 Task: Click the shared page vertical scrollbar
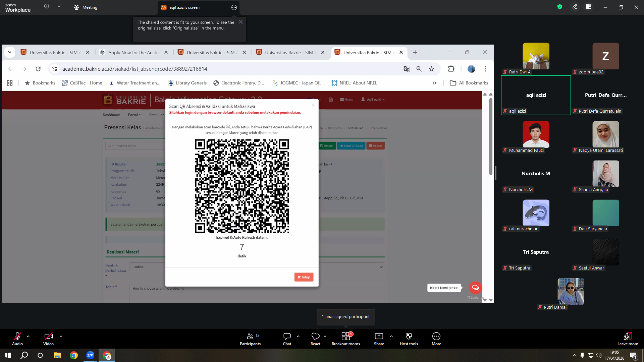[491, 136]
